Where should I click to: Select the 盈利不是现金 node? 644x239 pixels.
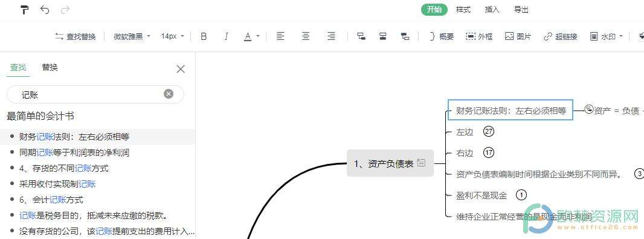click(481, 195)
